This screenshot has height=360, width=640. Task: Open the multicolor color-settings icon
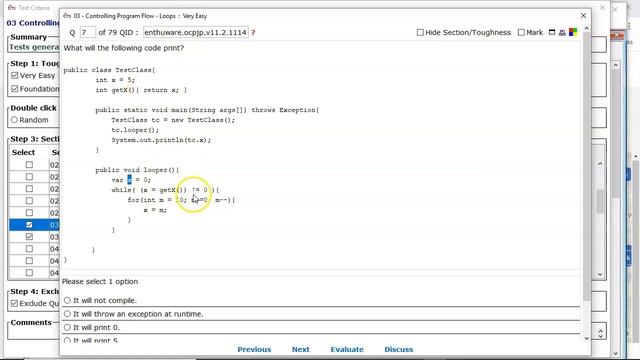[x=573, y=32]
